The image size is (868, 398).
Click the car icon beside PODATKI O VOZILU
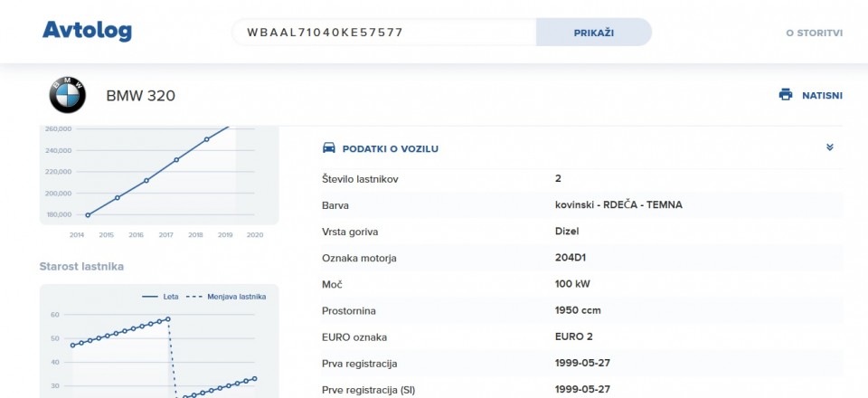[x=329, y=147]
